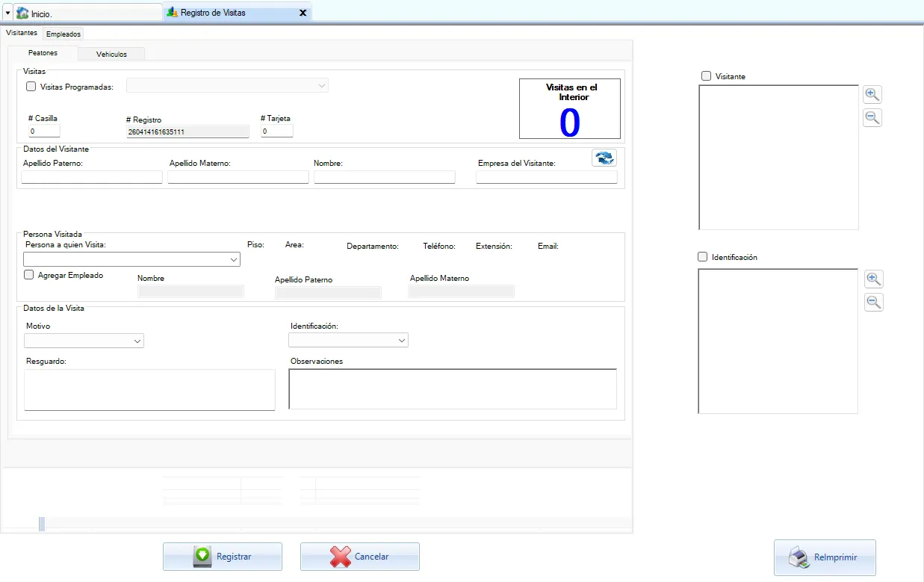The image size is (924, 582).
Task: Enable the Visitas Programadas checkbox
Action: [31, 86]
